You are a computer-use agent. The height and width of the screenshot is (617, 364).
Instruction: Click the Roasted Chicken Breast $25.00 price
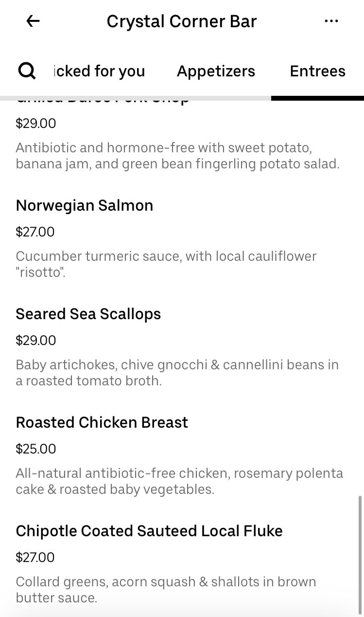point(36,449)
